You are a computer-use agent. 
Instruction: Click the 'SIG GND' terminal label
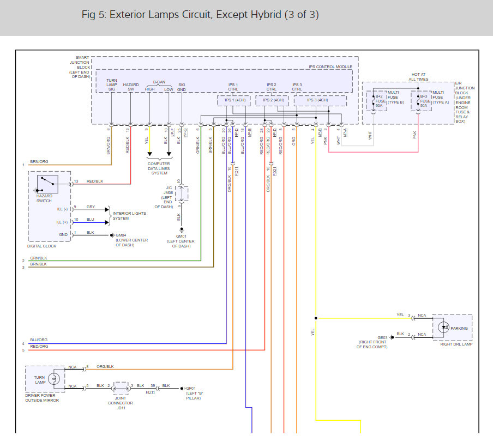[x=182, y=87]
